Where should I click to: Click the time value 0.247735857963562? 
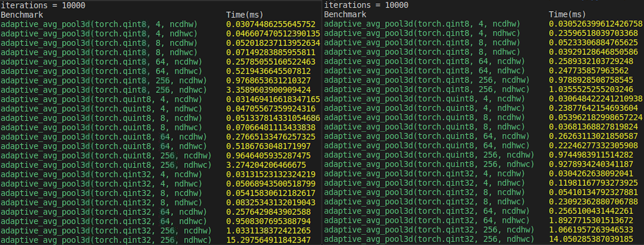point(588,71)
